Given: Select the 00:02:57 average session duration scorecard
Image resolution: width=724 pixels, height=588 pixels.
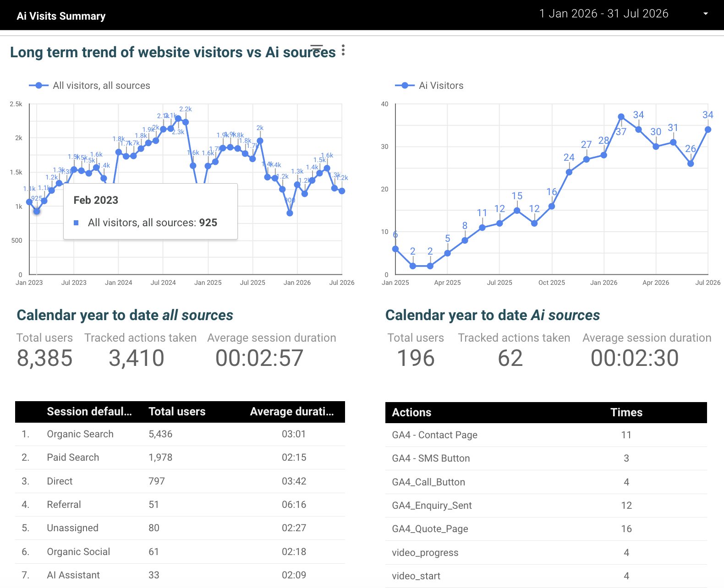Looking at the screenshot, I should pos(271,351).
